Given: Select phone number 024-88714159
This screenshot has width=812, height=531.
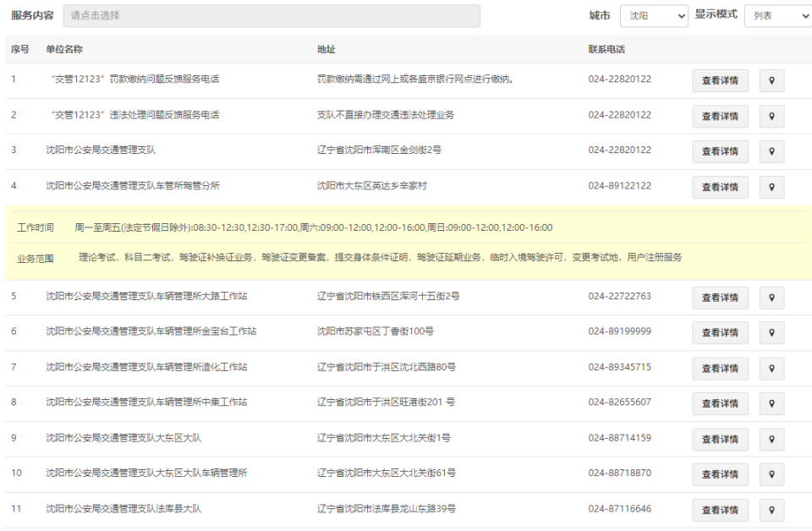Looking at the screenshot, I should (619, 438).
